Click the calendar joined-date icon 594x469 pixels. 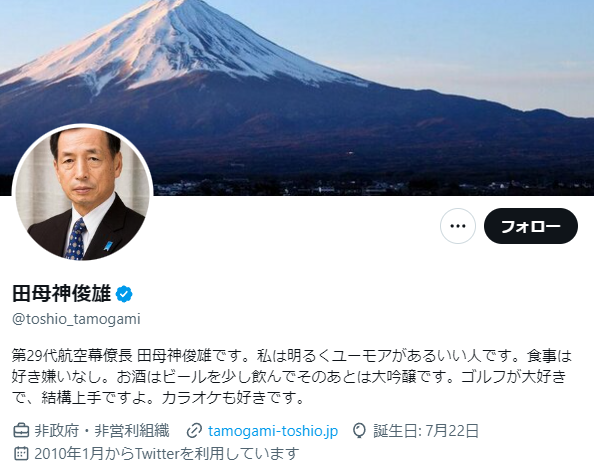[21, 453]
